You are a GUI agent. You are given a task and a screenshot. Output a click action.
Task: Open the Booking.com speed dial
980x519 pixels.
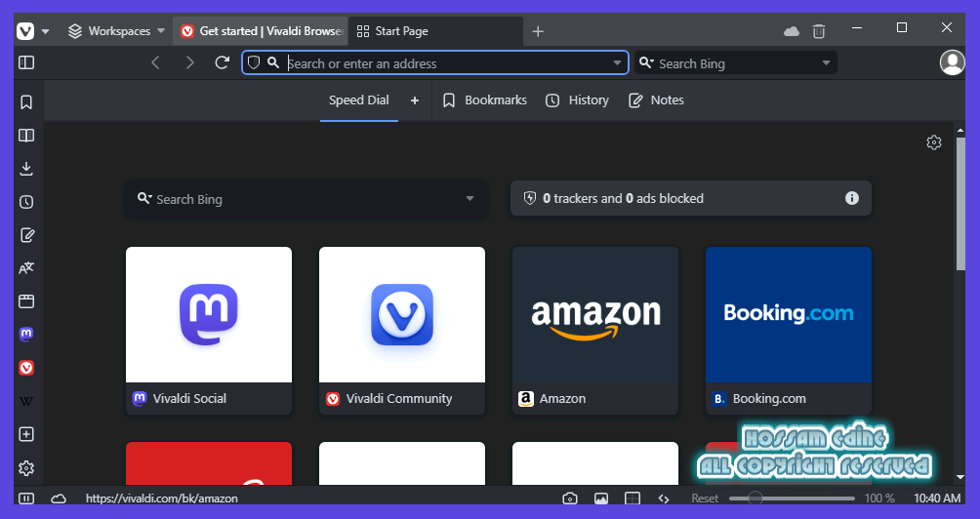(x=788, y=331)
